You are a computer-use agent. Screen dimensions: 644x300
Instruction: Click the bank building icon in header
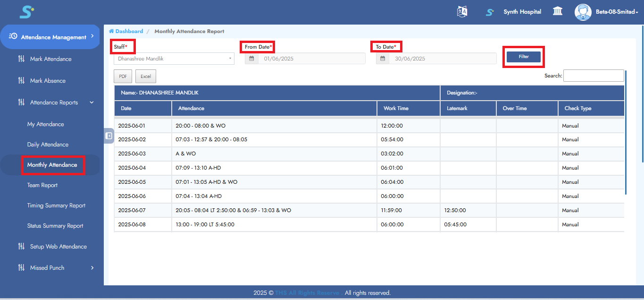(558, 11)
